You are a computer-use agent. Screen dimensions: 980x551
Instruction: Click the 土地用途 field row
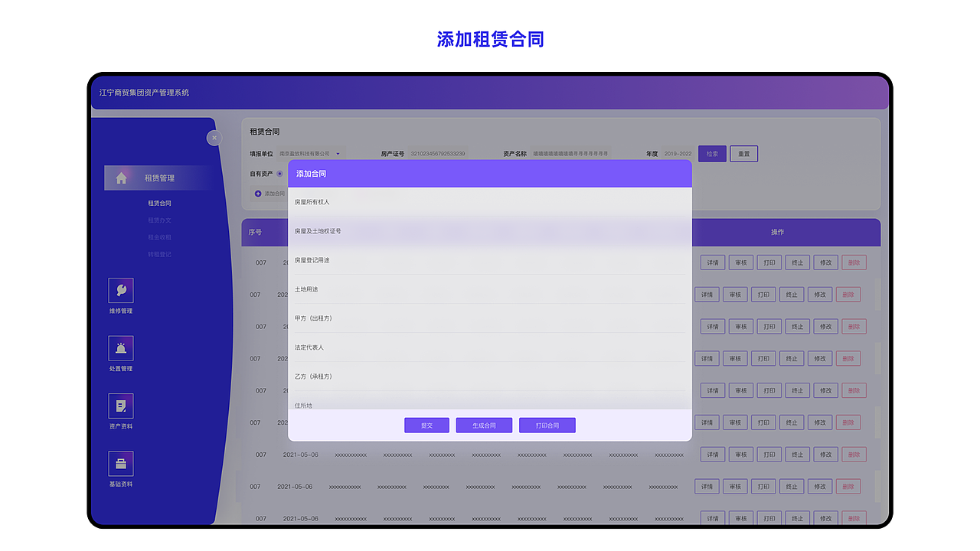tap(490, 289)
